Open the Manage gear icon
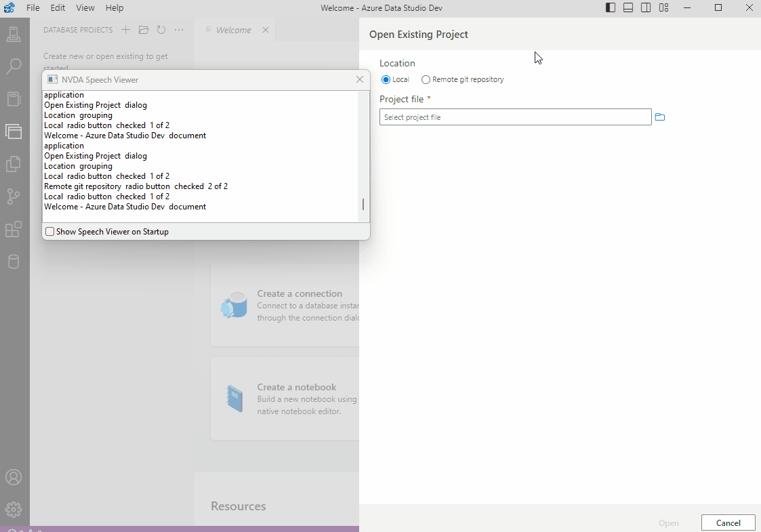761x532 pixels. point(14,510)
